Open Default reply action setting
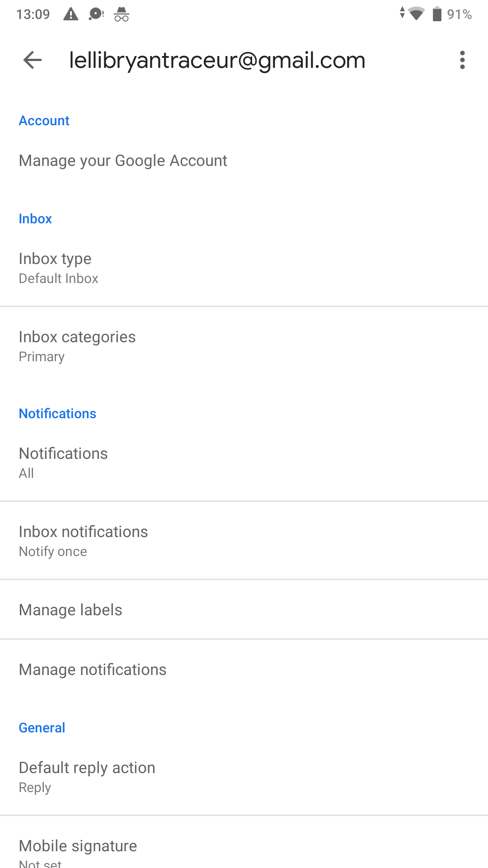Image resolution: width=488 pixels, height=868 pixels. (x=244, y=777)
